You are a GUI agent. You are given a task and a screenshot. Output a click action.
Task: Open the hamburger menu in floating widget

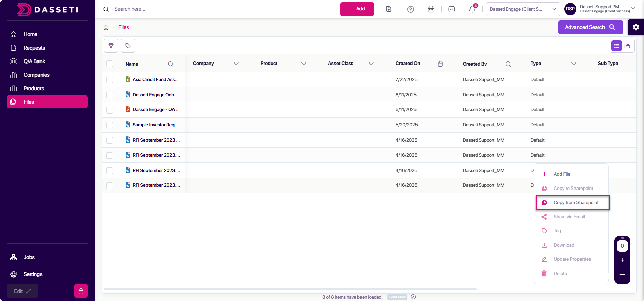(622, 274)
